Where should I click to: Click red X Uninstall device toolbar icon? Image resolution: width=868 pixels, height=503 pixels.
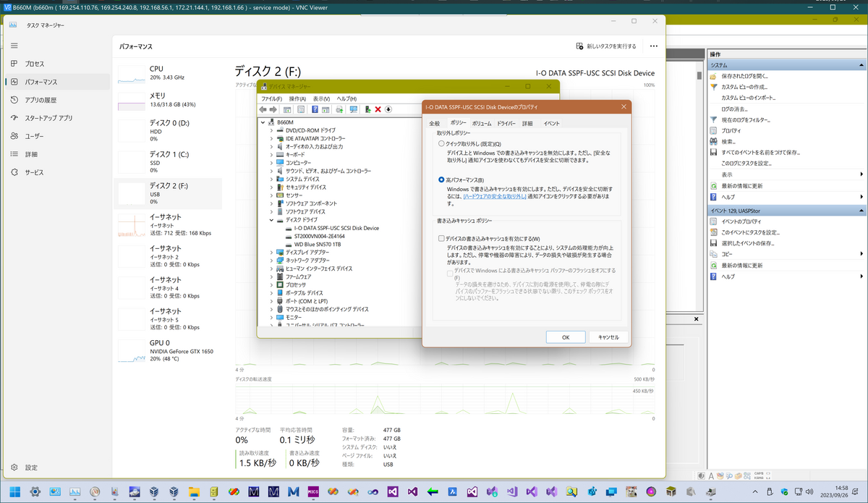click(x=378, y=109)
